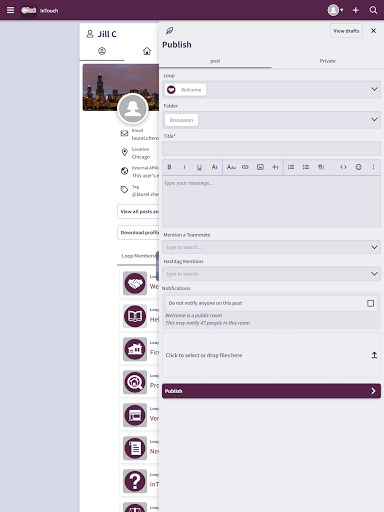The image size is (384, 512).
Task: Check 'Do not notify anyone on this post'
Action: pos(370,303)
